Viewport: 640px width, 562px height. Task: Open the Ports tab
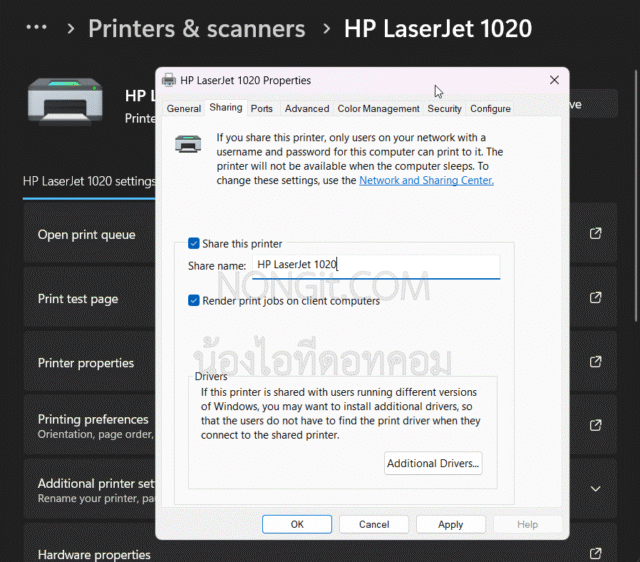pos(261,109)
